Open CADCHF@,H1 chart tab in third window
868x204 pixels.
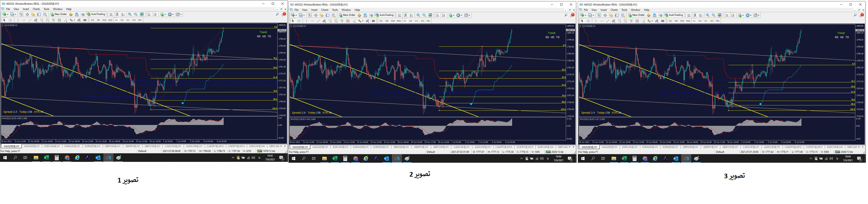(x=750, y=147)
